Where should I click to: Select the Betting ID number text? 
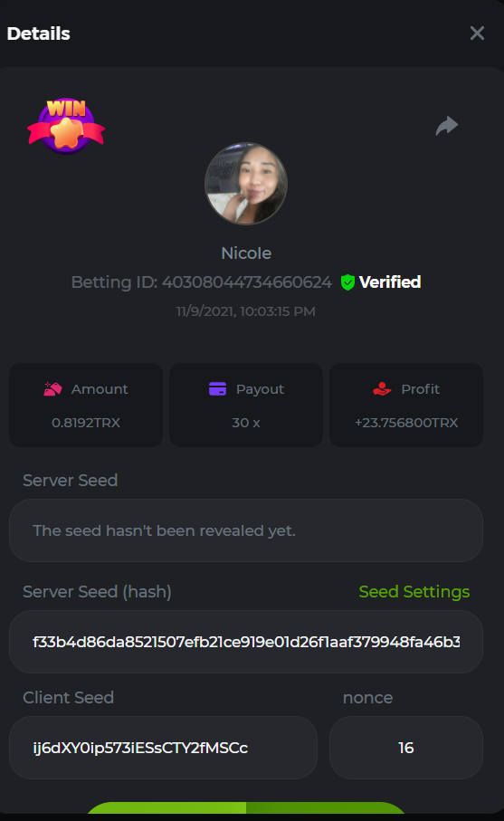(246, 282)
